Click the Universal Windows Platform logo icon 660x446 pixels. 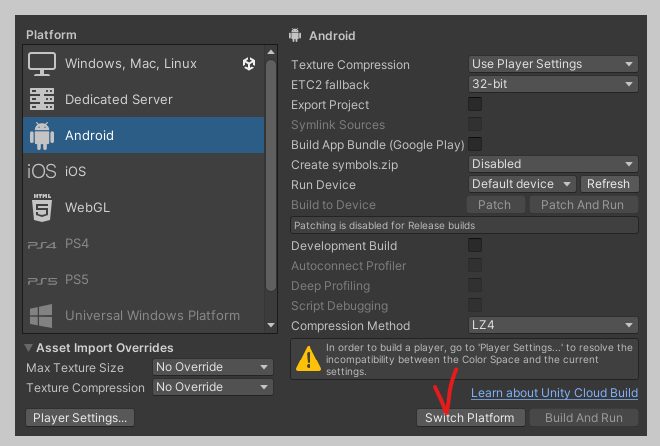tap(41, 316)
